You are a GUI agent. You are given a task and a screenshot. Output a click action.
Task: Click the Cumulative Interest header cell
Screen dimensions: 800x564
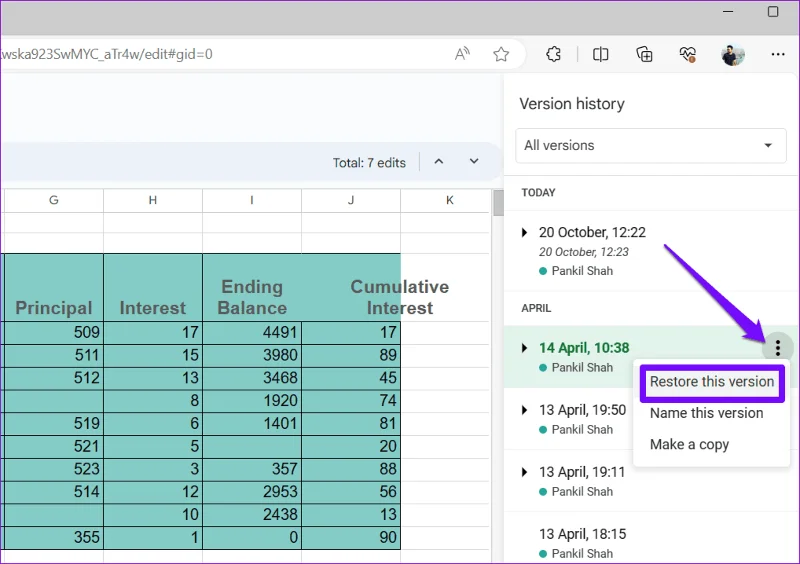[351, 287]
